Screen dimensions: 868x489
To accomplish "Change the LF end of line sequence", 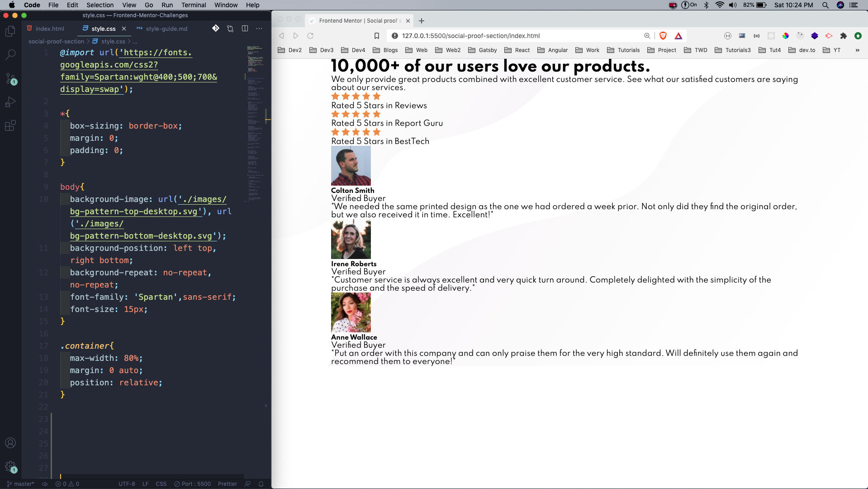I will 146,484.
